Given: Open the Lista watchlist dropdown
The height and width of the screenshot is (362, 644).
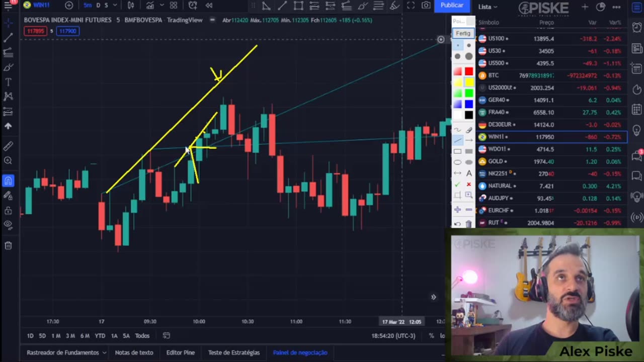Looking at the screenshot, I should [x=488, y=7].
